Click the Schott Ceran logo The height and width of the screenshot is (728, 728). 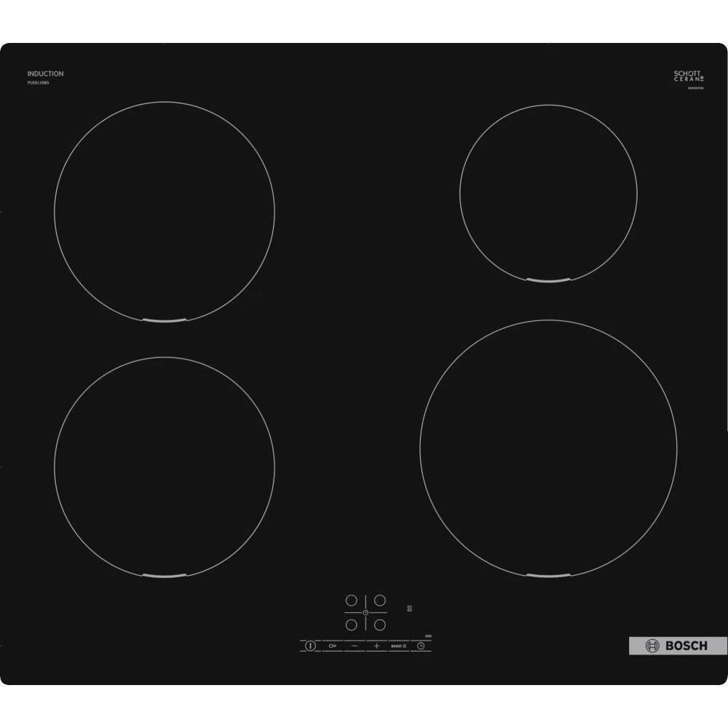[x=688, y=76]
